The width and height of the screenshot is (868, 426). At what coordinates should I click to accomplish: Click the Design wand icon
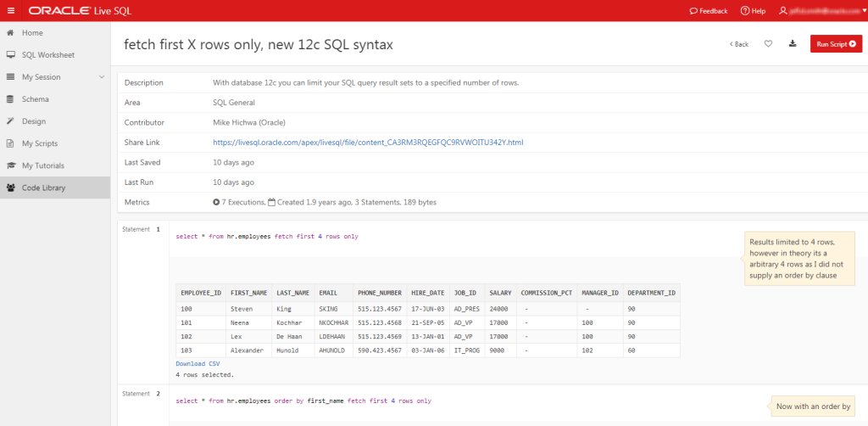[10, 121]
